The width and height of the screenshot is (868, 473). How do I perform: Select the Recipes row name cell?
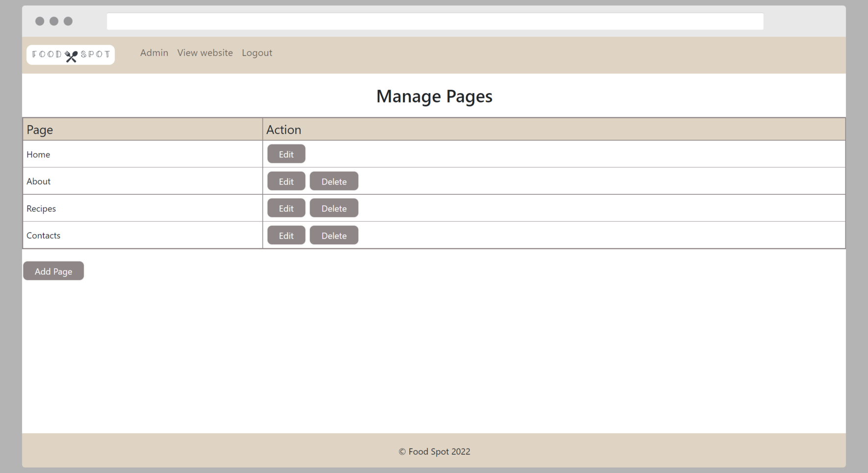(41, 209)
